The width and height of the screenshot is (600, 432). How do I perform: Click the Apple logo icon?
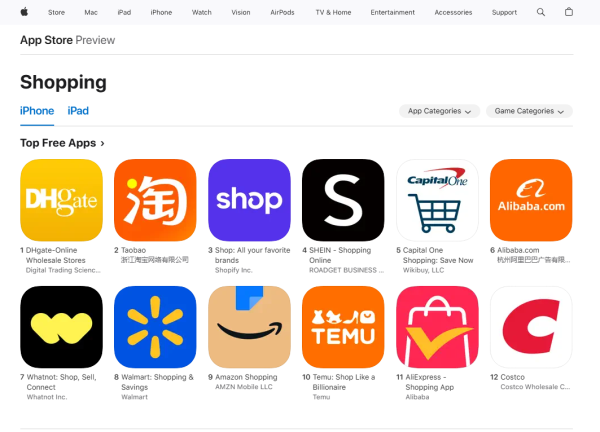(x=24, y=12)
